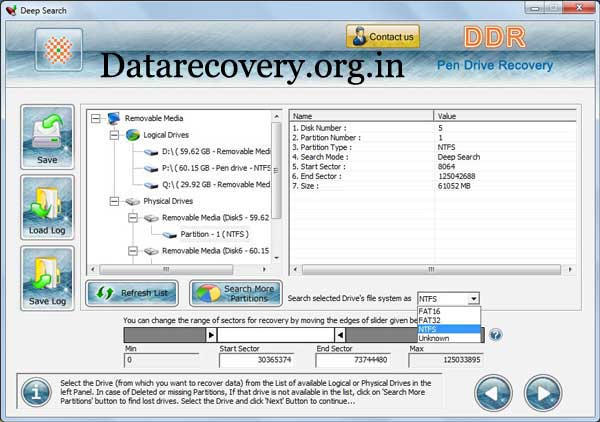Click the 'Disk Number' row
600x422 pixels.
click(432, 128)
